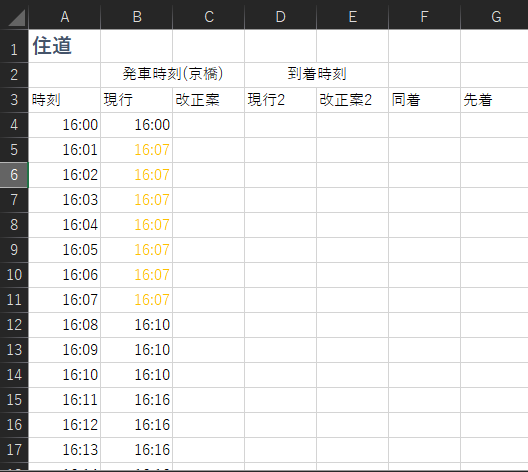Click cell A1 containing 住道
This screenshot has width=528, height=472.
coord(65,46)
